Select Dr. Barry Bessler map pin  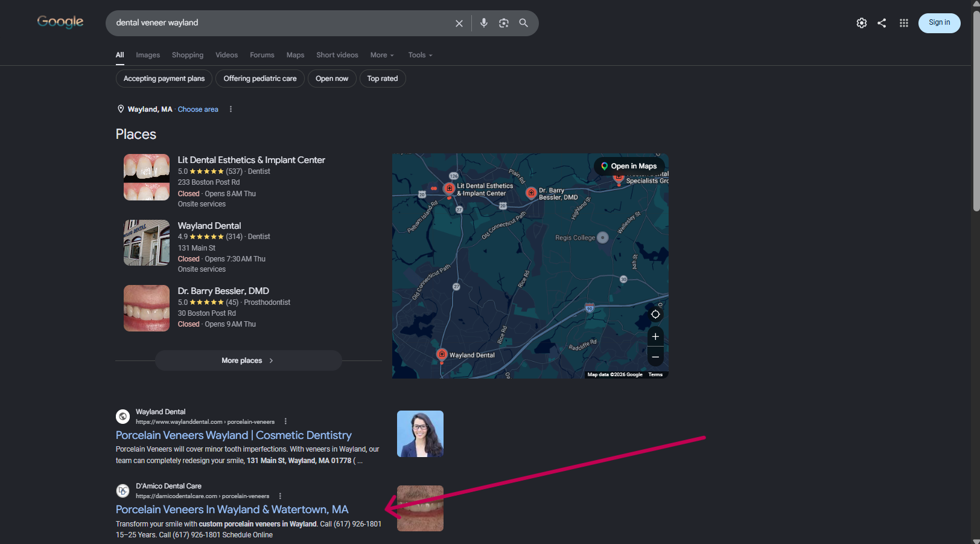pos(531,193)
